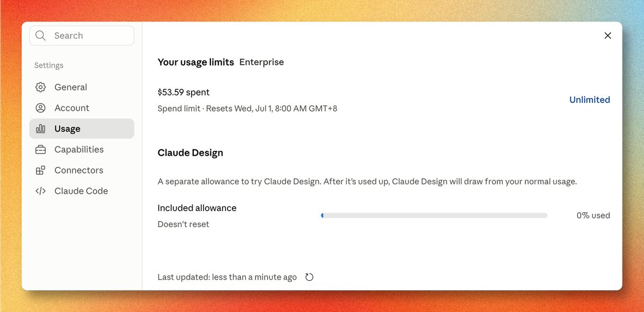Click the Included allowance progress bar

tap(434, 215)
